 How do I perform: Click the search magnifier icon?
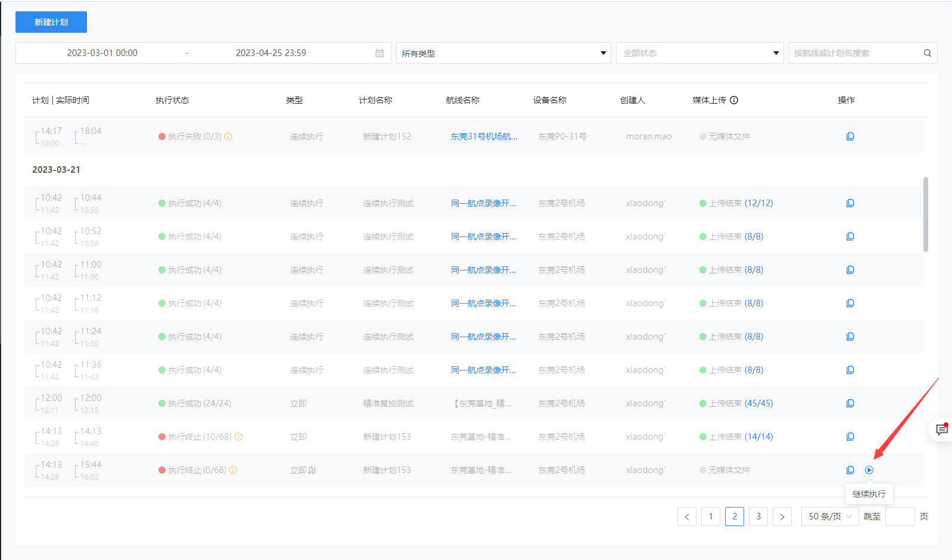pos(927,53)
